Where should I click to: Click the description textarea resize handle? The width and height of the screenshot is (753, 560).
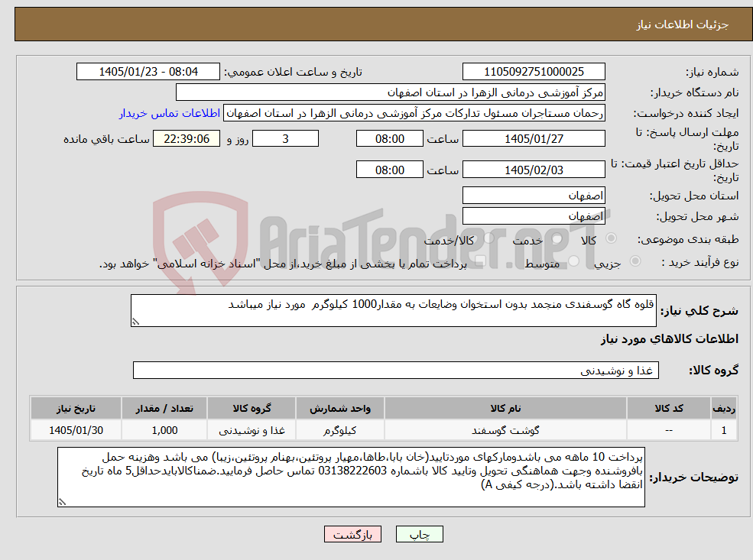click(x=135, y=322)
